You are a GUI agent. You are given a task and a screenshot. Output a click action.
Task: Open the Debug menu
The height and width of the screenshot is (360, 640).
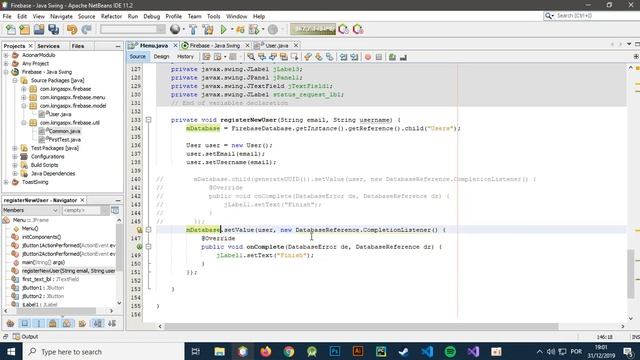coord(151,16)
